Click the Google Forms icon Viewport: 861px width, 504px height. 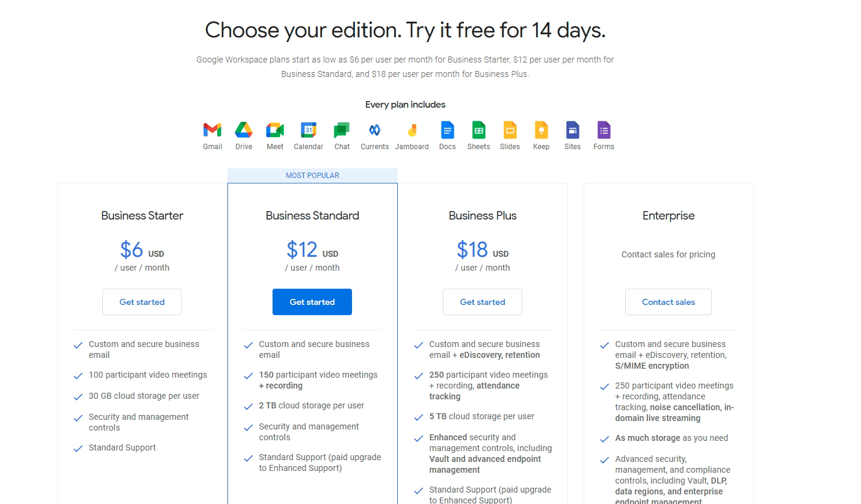[x=603, y=130]
